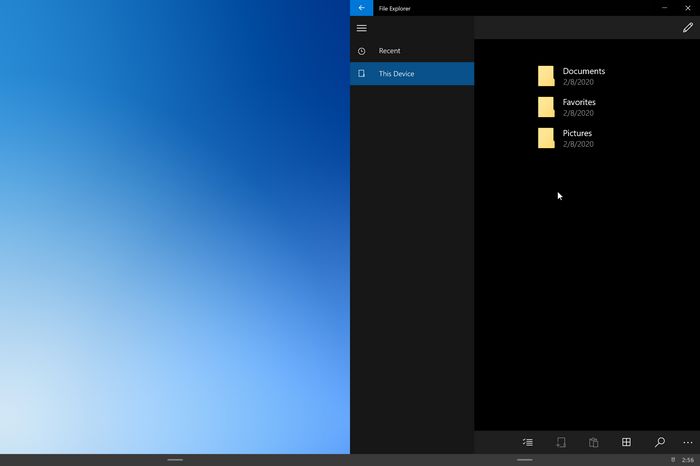Screen dimensions: 700x466
Task: Click the paste clipboard icon
Action: pos(593,442)
